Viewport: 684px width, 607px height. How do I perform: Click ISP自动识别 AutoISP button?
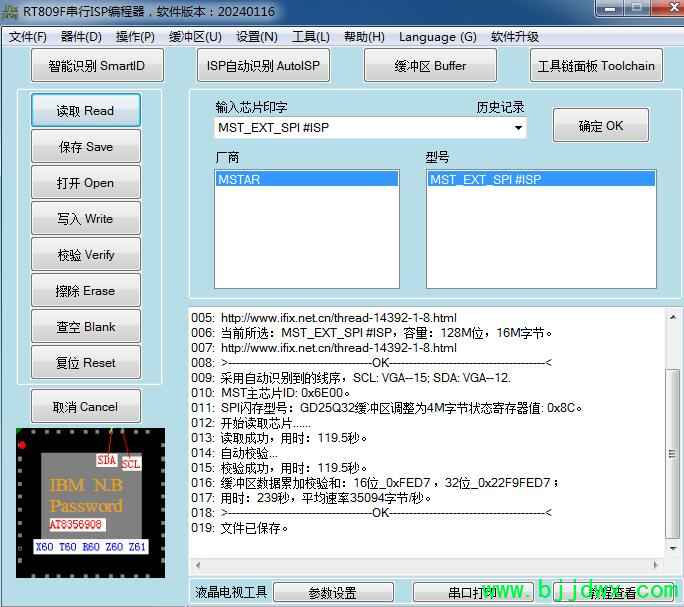click(263, 66)
